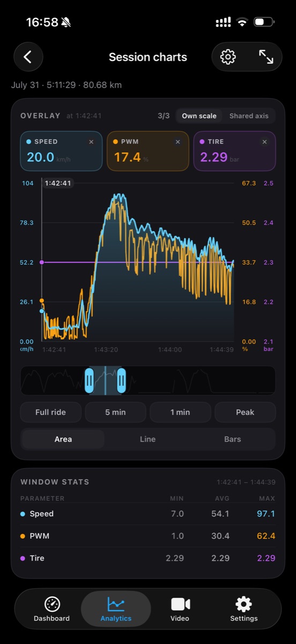Select the TIRE parameter card
Screen dimensions: 296x644
[234, 151]
